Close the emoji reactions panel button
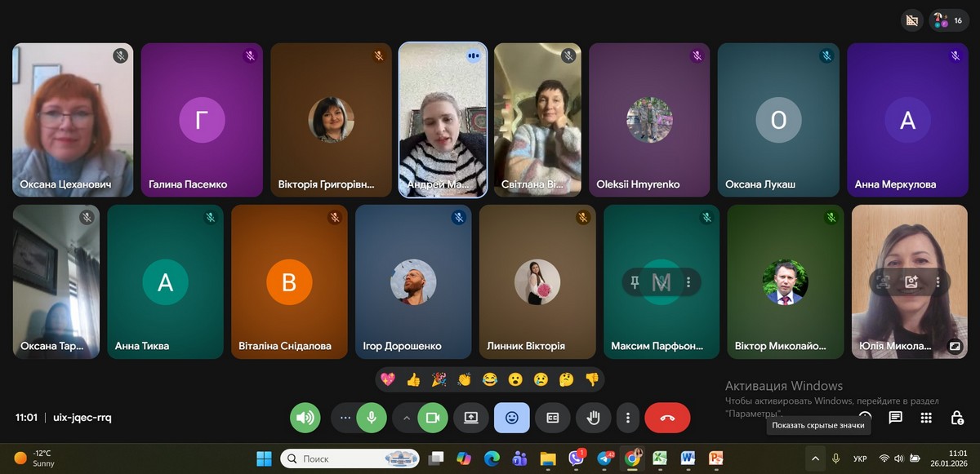 tap(512, 418)
